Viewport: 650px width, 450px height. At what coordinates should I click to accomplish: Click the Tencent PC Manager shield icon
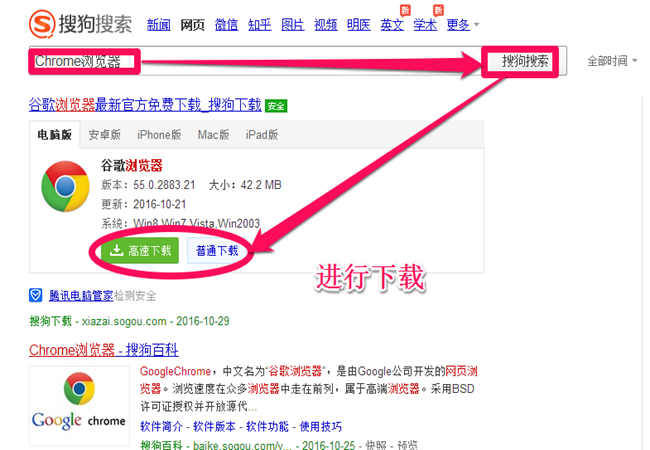pos(36,295)
